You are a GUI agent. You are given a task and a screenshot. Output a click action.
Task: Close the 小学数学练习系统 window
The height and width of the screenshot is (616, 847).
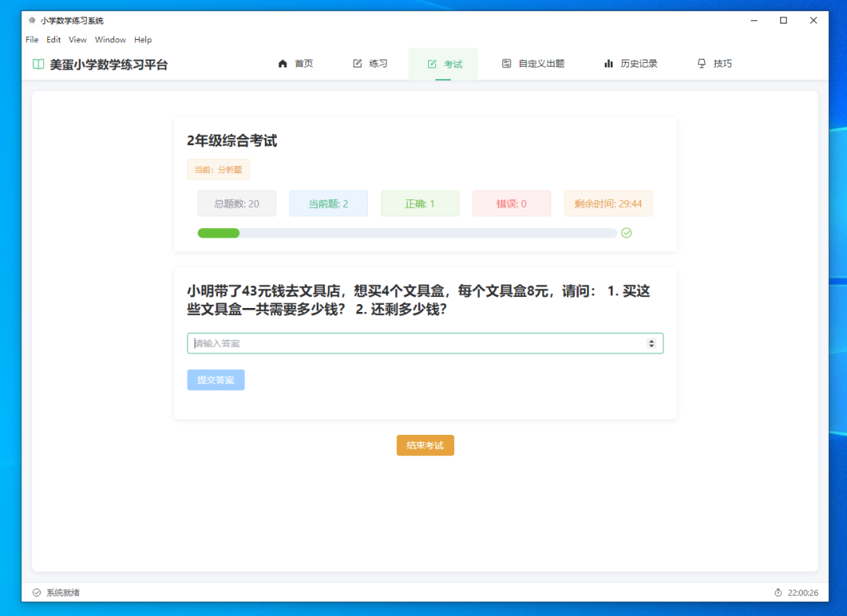[813, 20]
